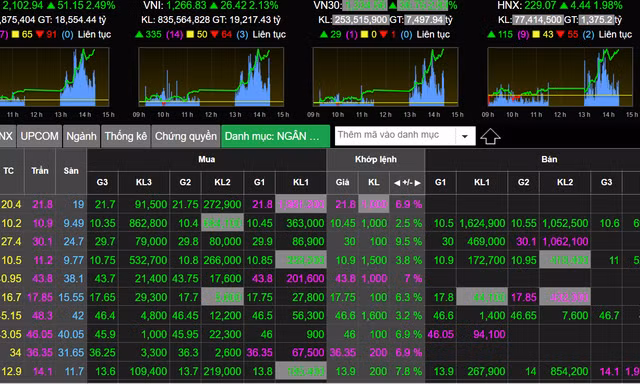Click the 3.2 % change cell

click(408, 316)
